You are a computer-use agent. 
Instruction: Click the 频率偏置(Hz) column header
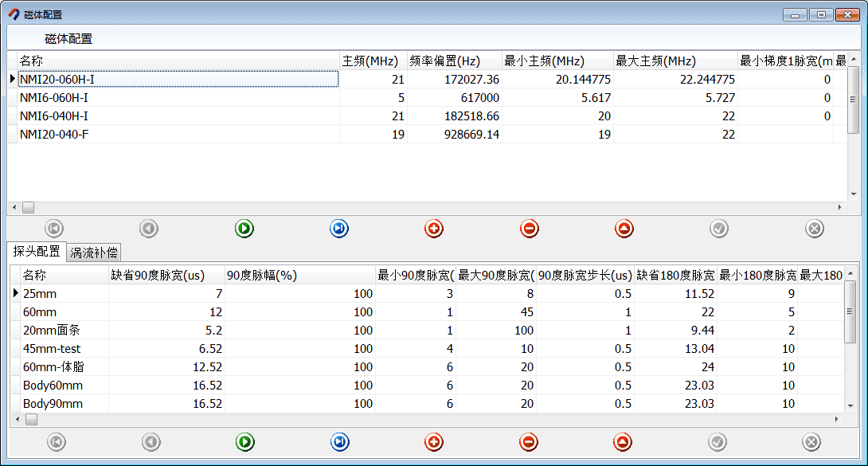point(444,61)
